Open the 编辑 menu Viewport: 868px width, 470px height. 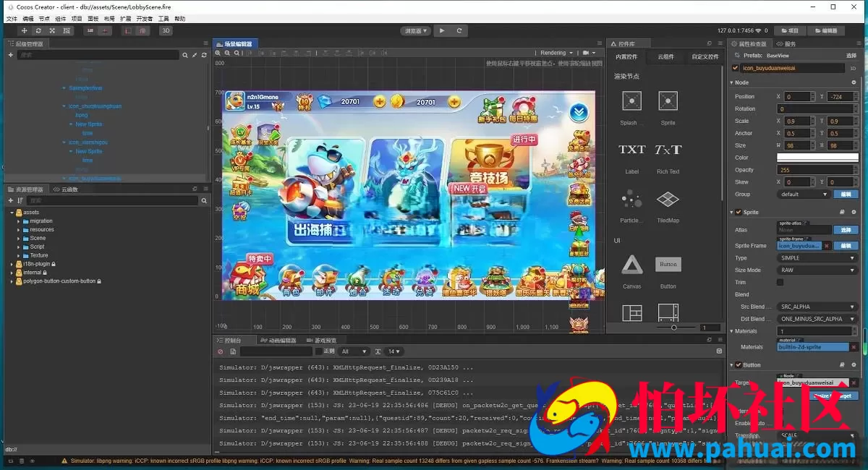click(x=28, y=18)
